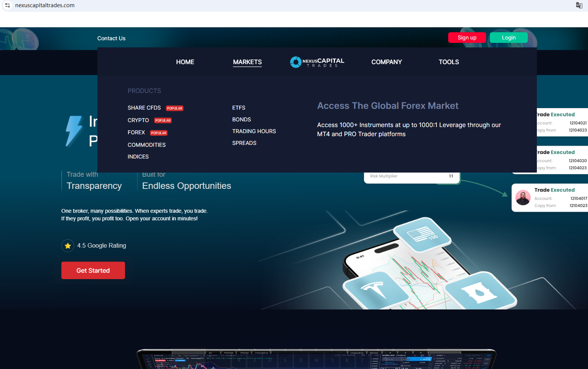Screen dimensions: 588x369
Task: Click the blue lightning bolt icon
Action: point(74,131)
